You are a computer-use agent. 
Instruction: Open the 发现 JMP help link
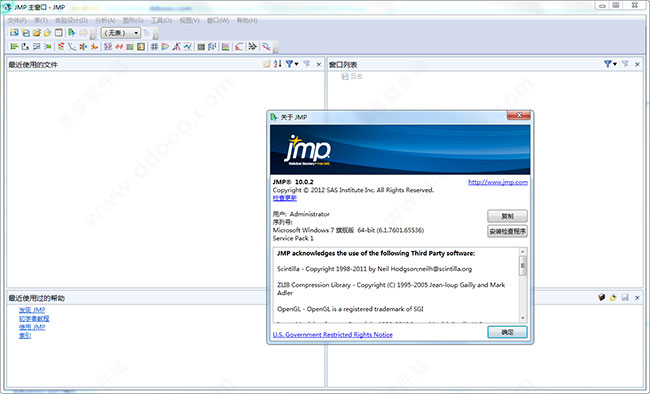tap(32, 310)
